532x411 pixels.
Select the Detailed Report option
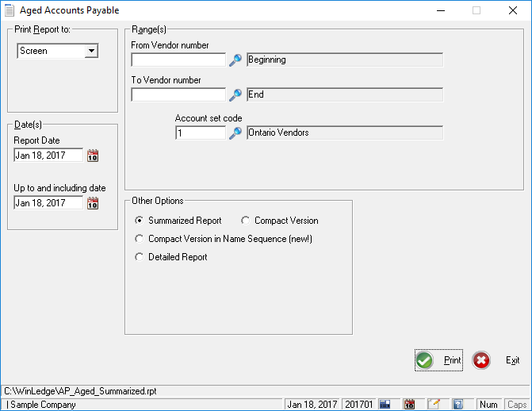pyautogui.click(x=140, y=257)
